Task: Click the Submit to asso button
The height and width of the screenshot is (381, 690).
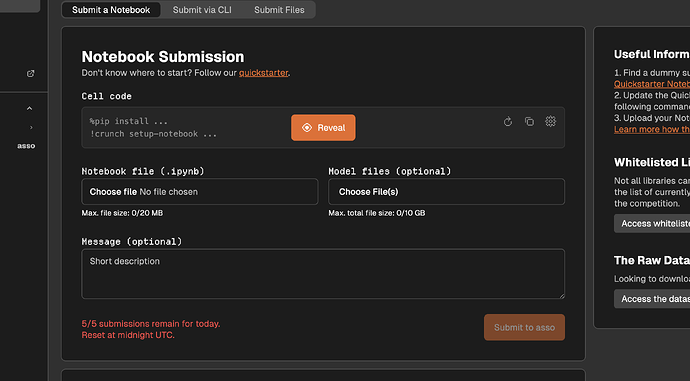Action: pos(524,327)
